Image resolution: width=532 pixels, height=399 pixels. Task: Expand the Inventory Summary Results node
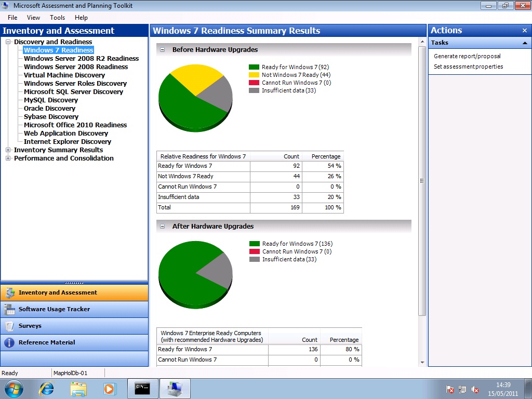pyautogui.click(x=8, y=150)
